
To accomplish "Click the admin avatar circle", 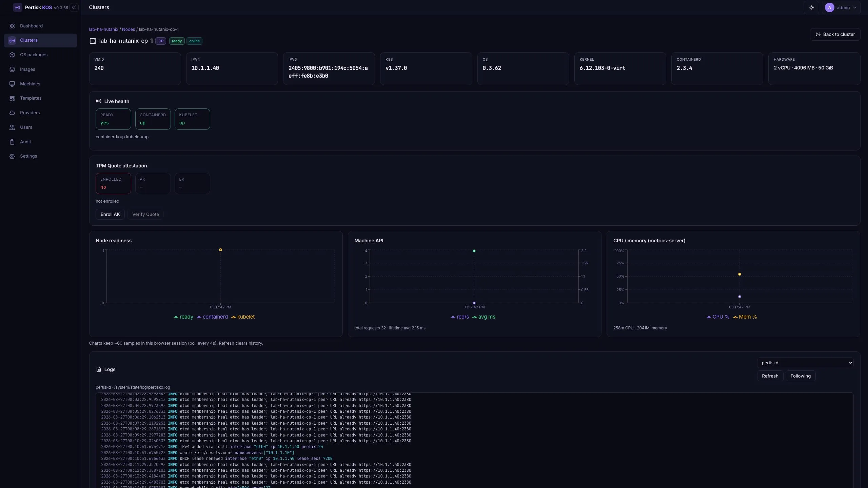I will point(829,7).
